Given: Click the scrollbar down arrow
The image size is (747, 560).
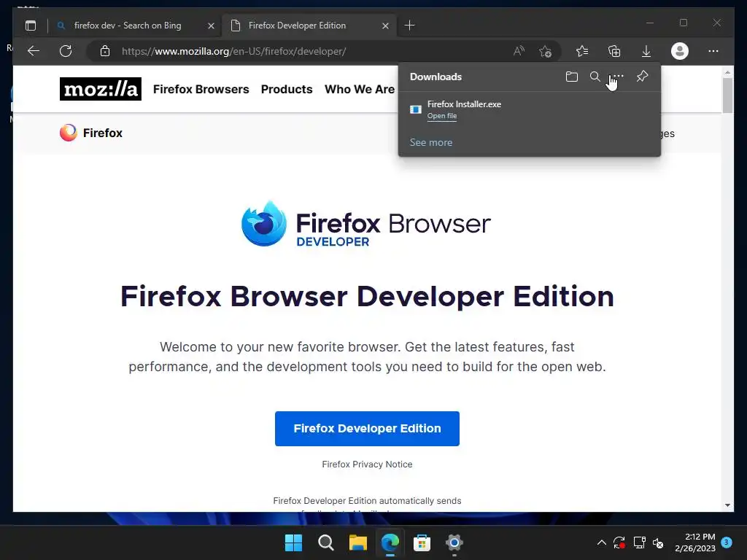Looking at the screenshot, I should click(x=727, y=505).
